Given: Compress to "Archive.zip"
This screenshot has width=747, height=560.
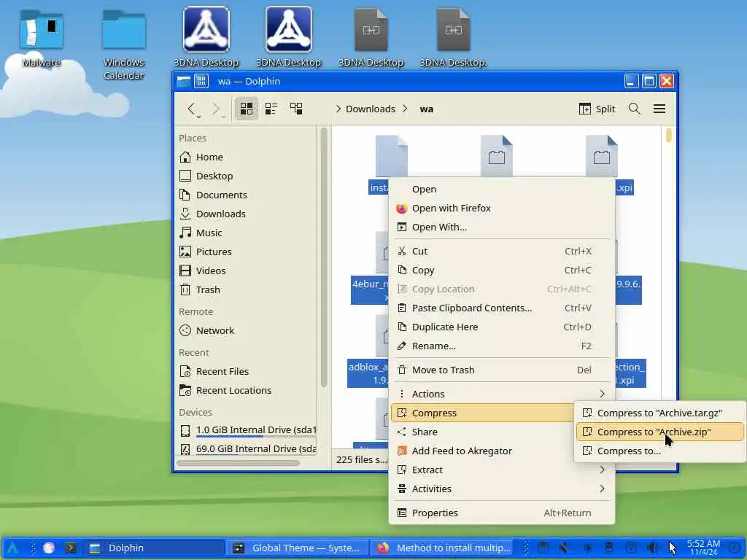Looking at the screenshot, I should 659,432.
